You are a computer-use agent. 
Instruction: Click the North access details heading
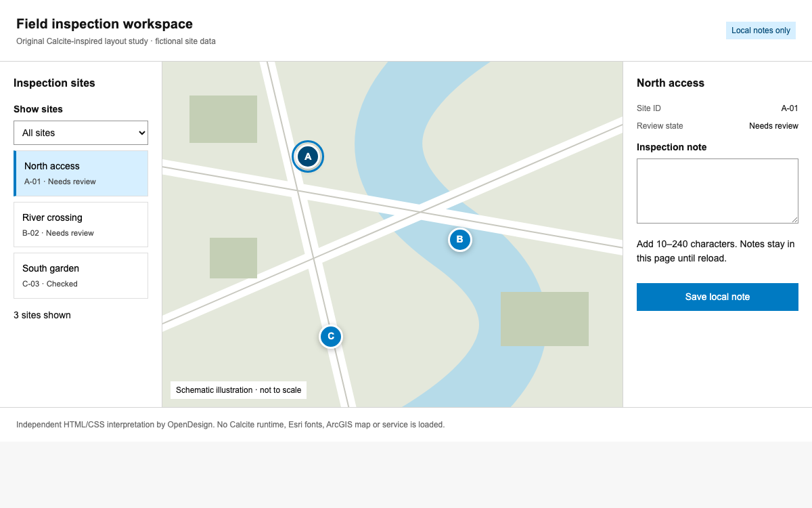[x=671, y=83]
